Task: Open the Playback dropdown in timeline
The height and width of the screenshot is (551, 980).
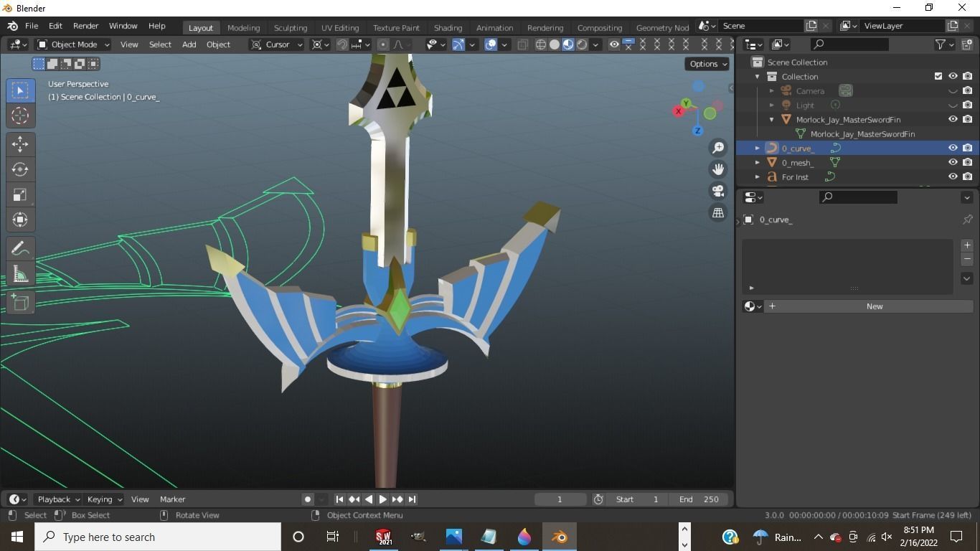Action: pos(59,499)
